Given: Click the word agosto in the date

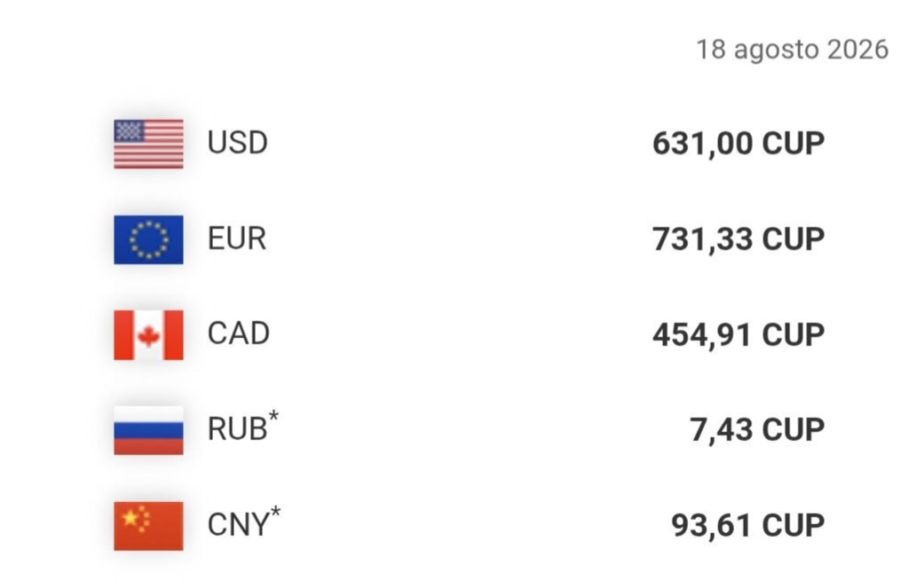Looking at the screenshot, I should tap(777, 51).
